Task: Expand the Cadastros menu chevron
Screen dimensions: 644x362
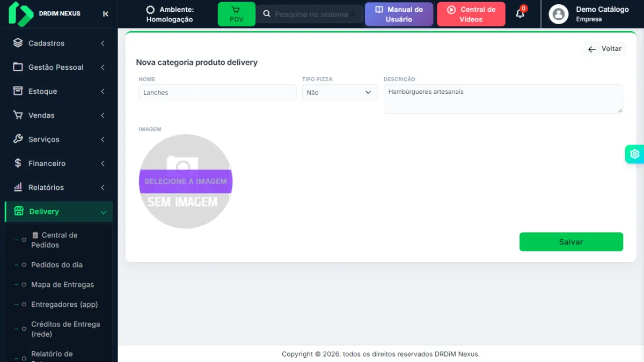Action: pos(103,43)
